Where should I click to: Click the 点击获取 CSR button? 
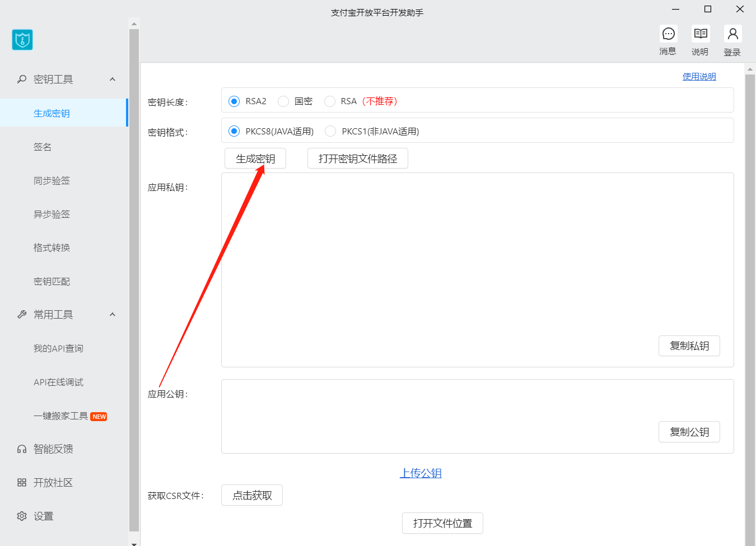click(252, 495)
